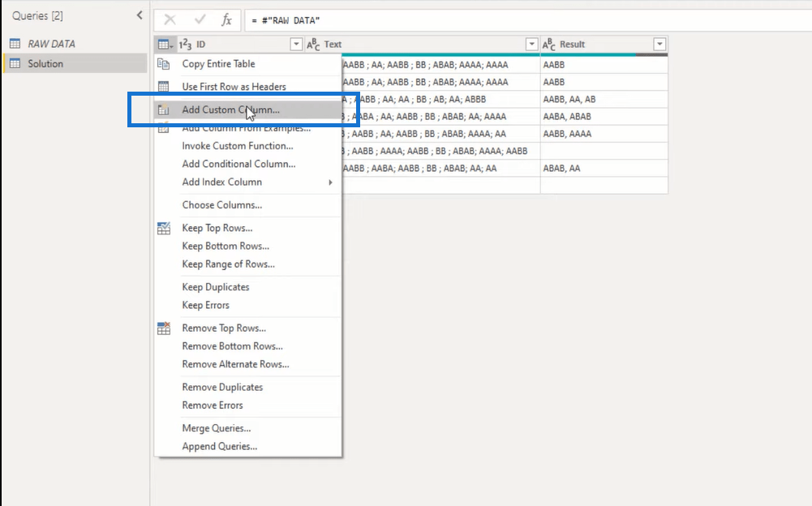Select Remove Alternate Rows
The image size is (812, 506).
pos(235,365)
